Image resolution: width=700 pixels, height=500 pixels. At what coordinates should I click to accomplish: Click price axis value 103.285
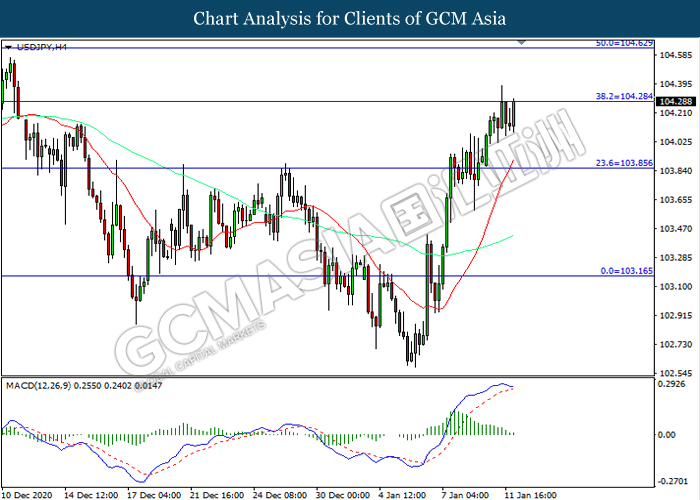675,258
